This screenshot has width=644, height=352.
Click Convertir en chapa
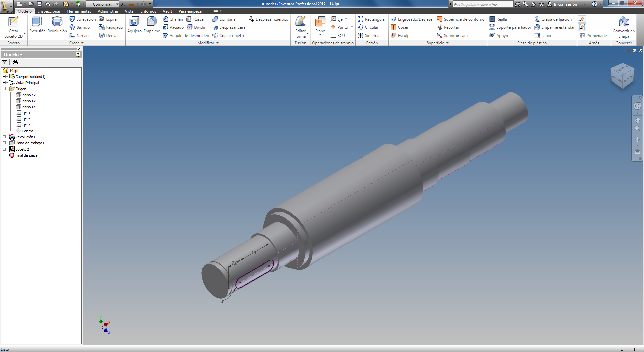pos(624,27)
